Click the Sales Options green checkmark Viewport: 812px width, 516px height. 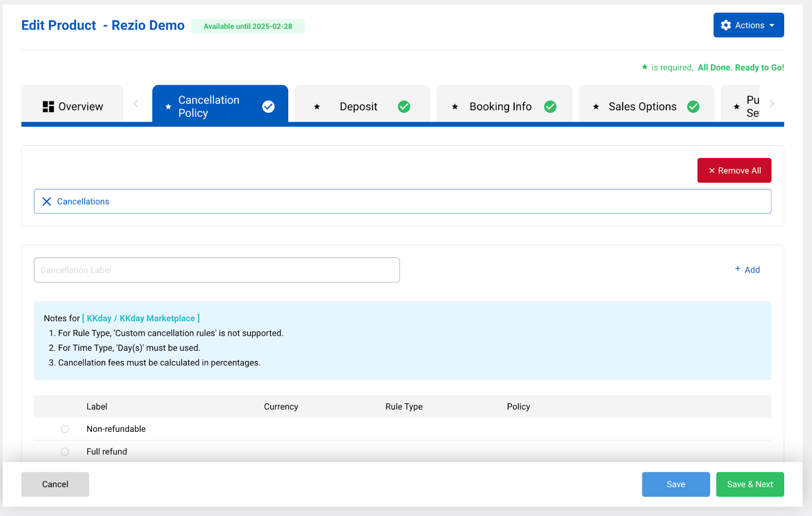693,107
